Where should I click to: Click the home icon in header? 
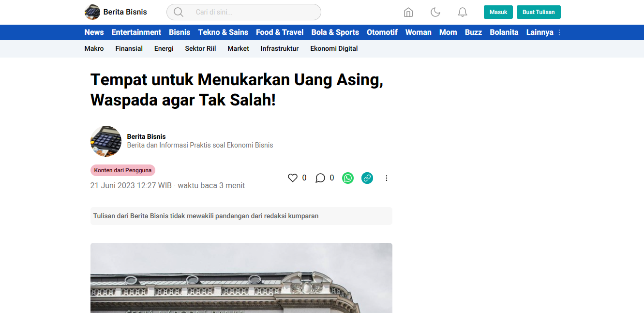coord(408,12)
